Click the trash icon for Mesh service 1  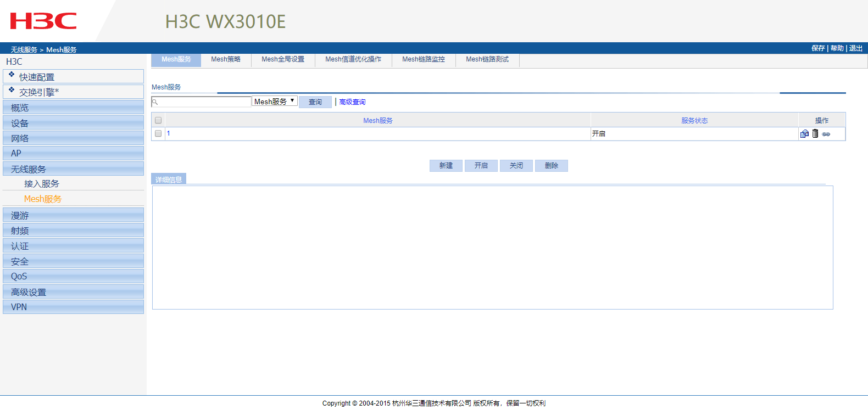pyautogui.click(x=815, y=133)
